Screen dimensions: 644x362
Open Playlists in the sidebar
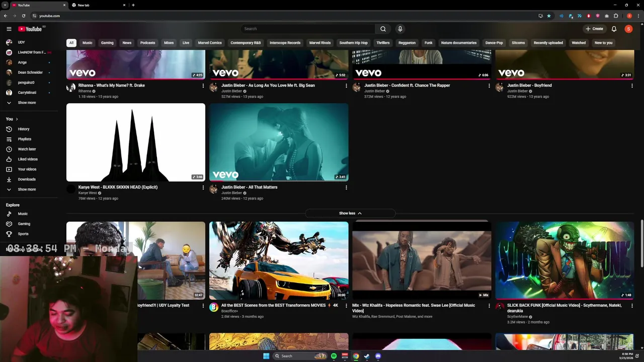click(30, 139)
